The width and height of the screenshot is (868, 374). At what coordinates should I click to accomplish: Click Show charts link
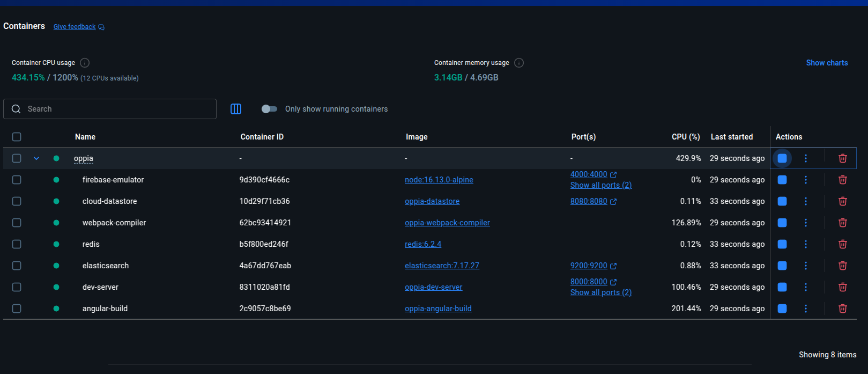coord(827,63)
